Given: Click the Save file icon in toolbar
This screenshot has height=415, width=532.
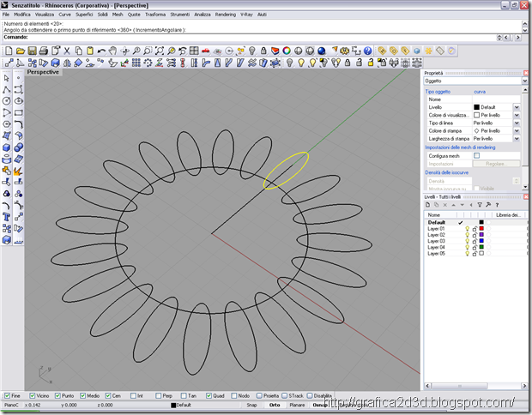Looking at the screenshot, I should (x=32, y=51).
